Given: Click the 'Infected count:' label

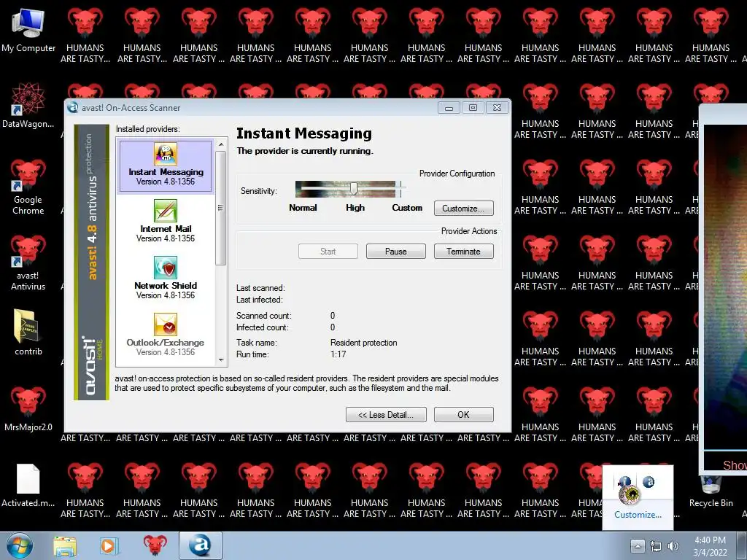Looking at the screenshot, I should (263, 327).
